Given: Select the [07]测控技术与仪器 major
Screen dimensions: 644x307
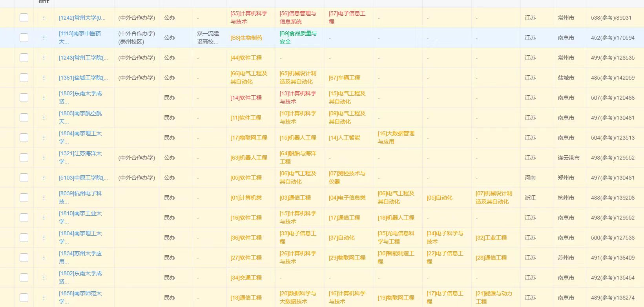Looking at the screenshot, I should pyautogui.click(x=347, y=178).
